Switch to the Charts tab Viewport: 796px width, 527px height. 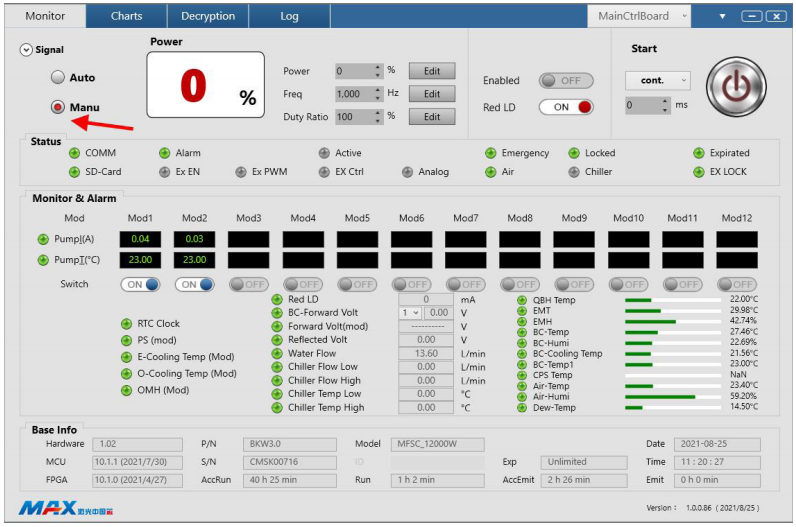tap(126, 16)
